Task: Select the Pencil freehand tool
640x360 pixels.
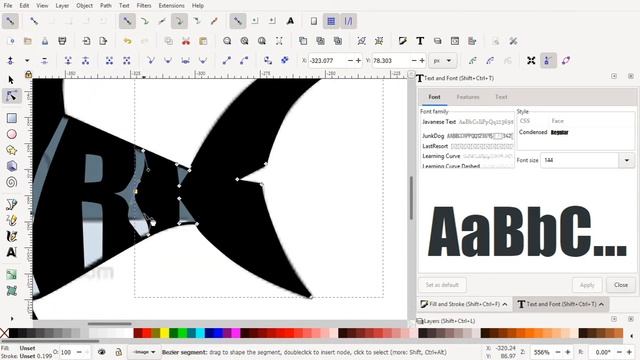Action: tap(11, 220)
